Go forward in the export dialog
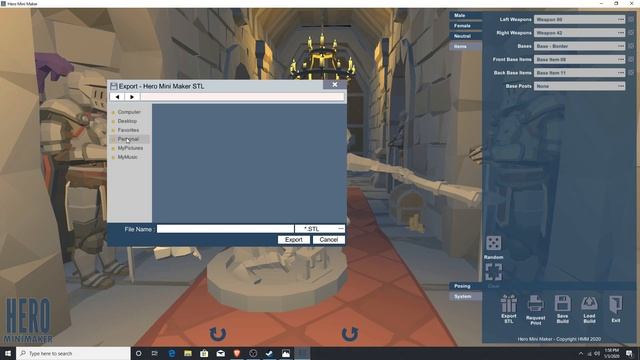The height and width of the screenshot is (360, 640). (x=132, y=97)
